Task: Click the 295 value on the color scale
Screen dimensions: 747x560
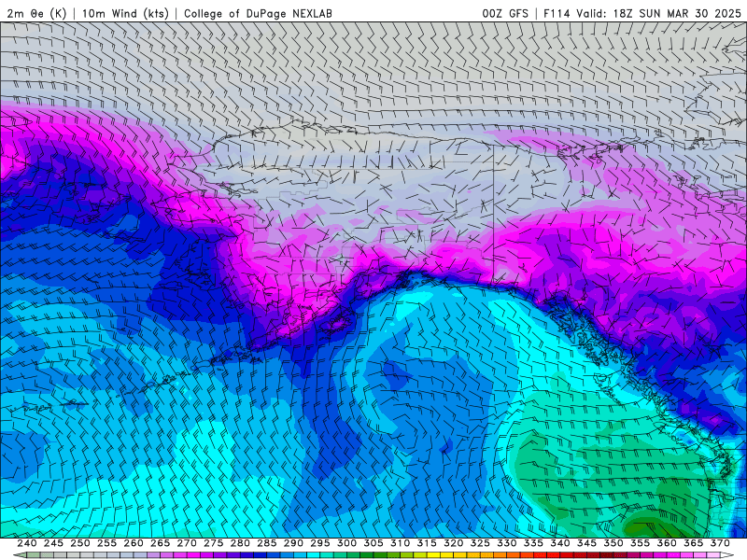Action: [320, 543]
